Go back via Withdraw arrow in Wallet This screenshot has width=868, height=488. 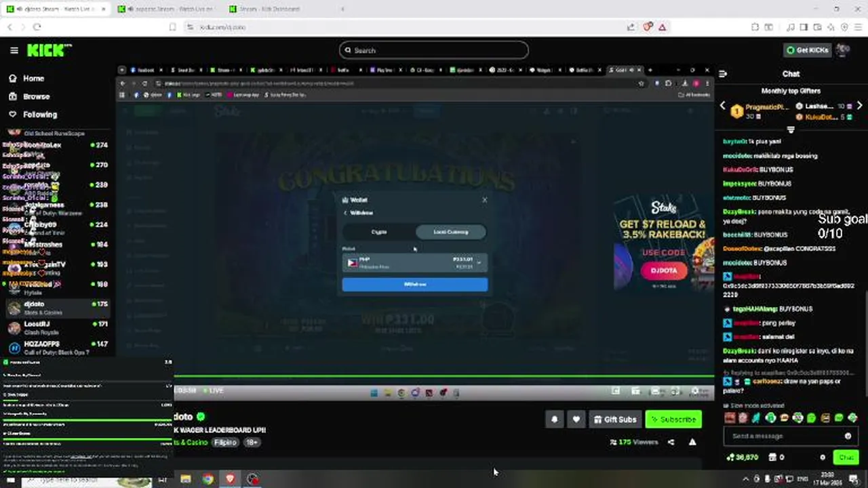[346, 213]
